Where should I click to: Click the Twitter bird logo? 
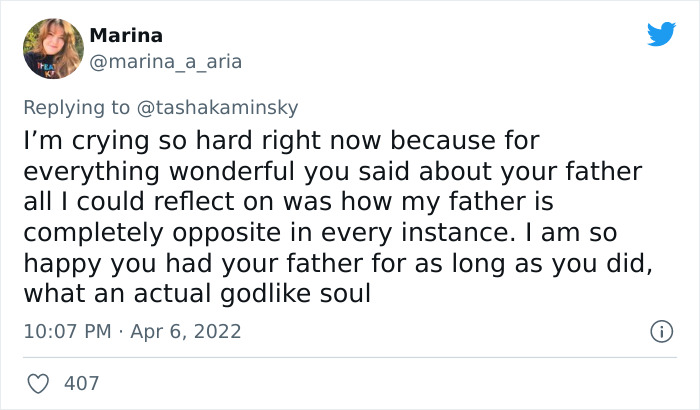(661, 34)
